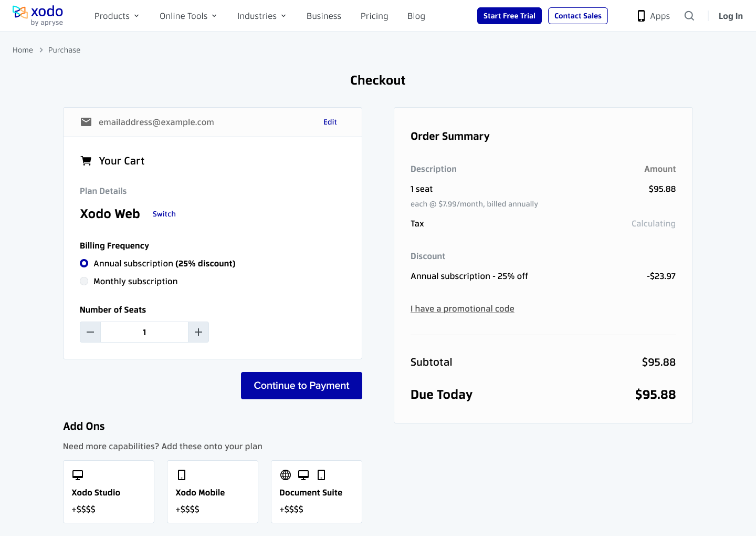Click Start Free Trial button
756x538 pixels.
pyautogui.click(x=509, y=16)
